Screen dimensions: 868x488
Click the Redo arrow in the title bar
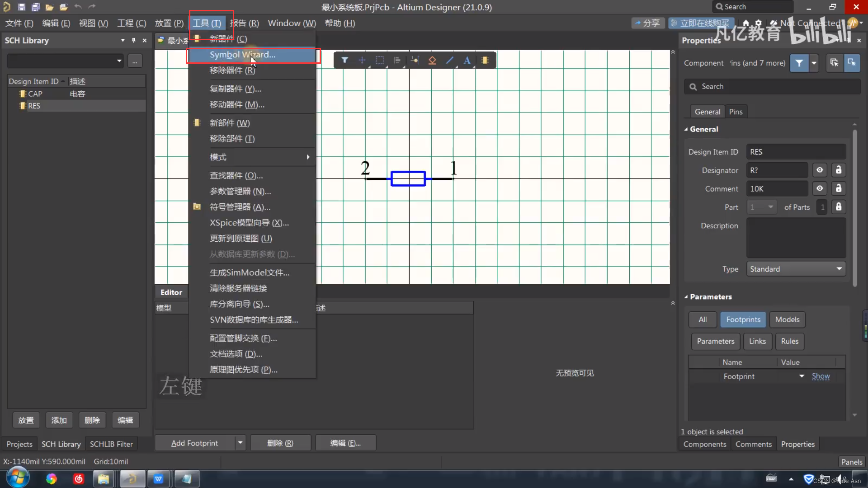click(x=92, y=7)
